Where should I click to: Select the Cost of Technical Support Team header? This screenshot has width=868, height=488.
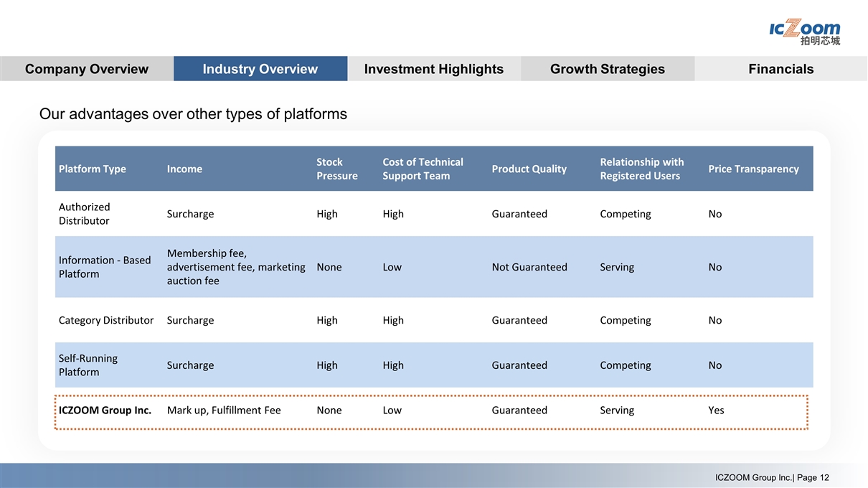click(423, 169)
